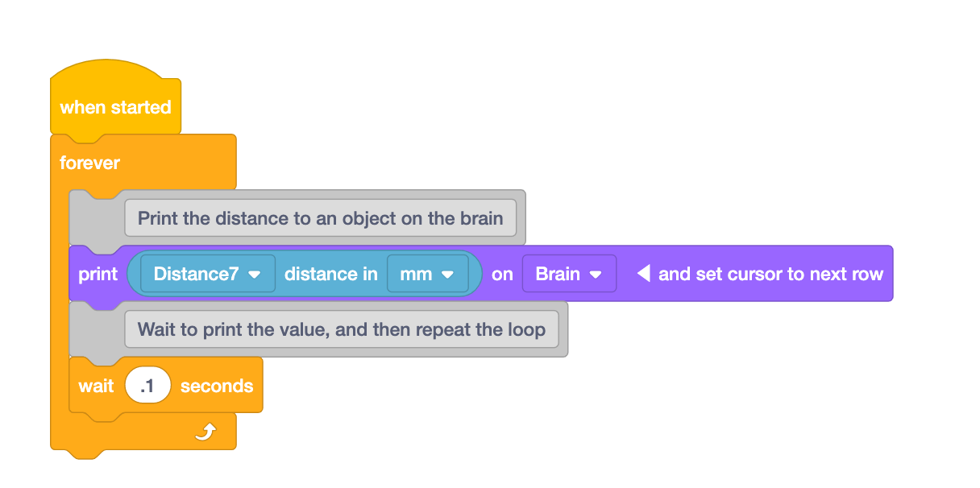Select the 'Wait to print the value' comment
Screen dimensions: 980x488
point(343,329)
